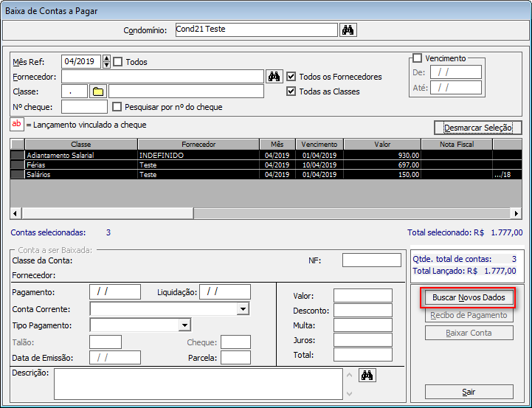
Task: Open condomínio search with binoculars icon
Action: click(x=348, y=30)
